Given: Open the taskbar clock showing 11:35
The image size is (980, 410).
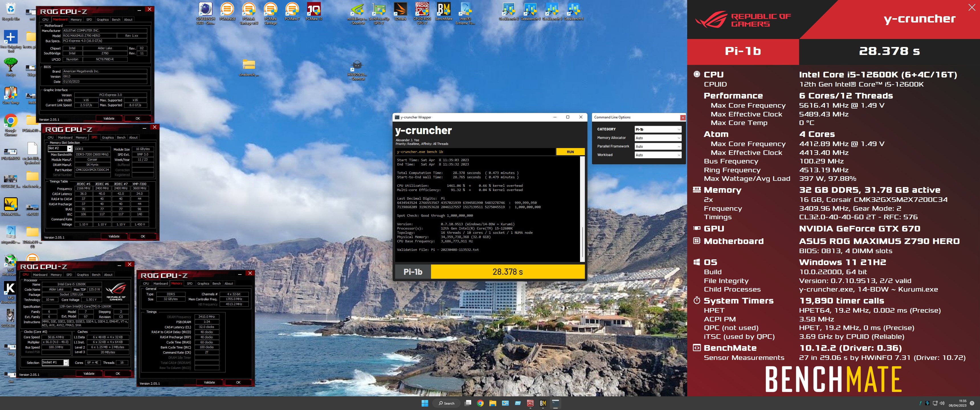Looking at the screenshot, I should click(x=957, y=403).
